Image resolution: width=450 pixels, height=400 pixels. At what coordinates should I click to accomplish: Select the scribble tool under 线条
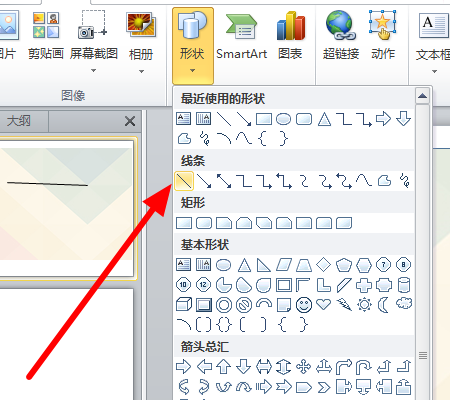404,181
